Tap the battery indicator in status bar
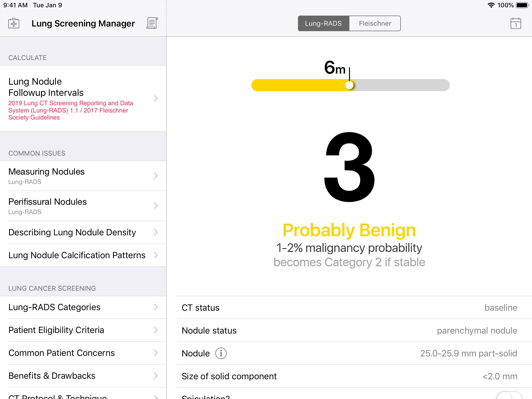This screenshot has width=532, height=399. (x=522, y=5)
